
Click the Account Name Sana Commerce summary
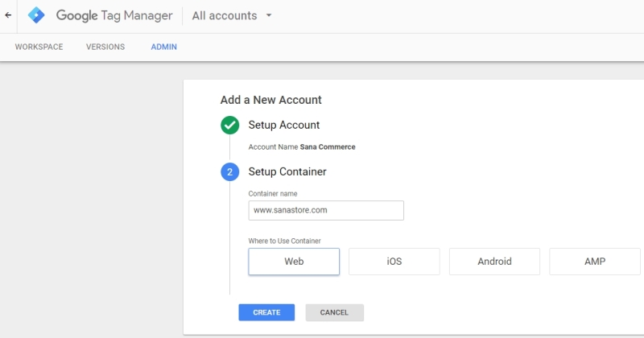[x=301, y=147]
